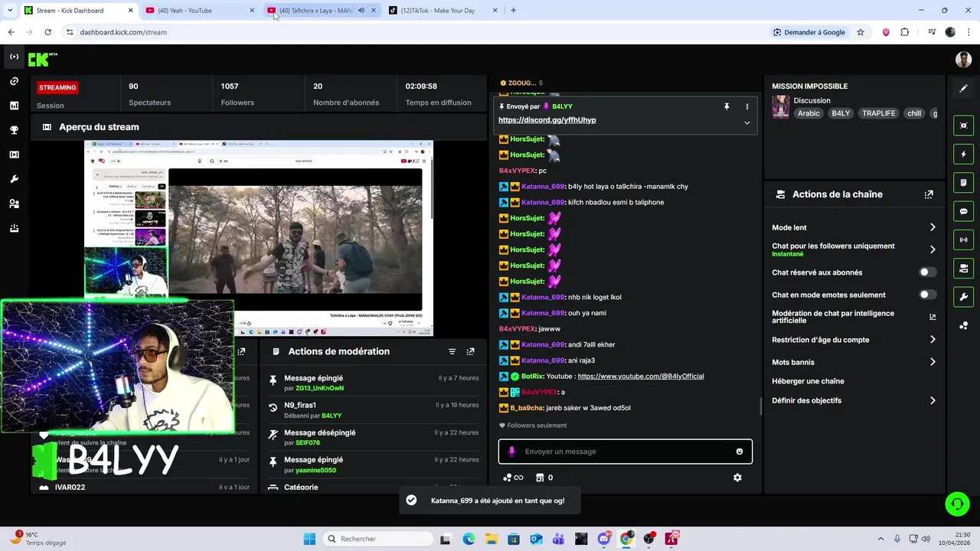
Task: Expand Restriction d'âge du compte
Action: (x=933, y=340)
